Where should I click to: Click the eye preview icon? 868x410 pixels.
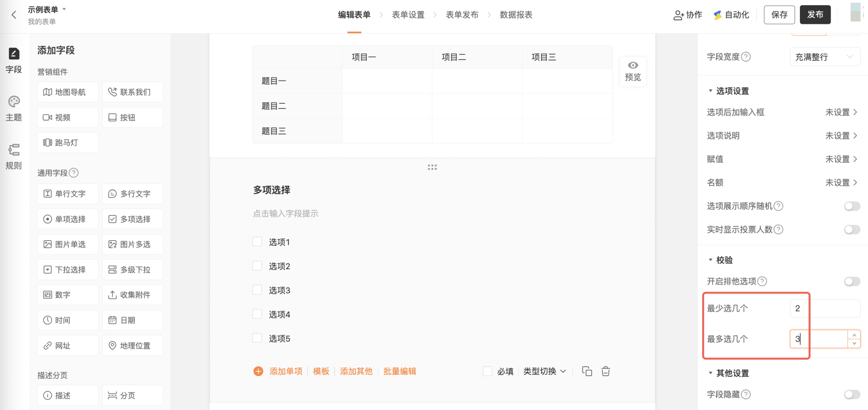tap(633, 66)
